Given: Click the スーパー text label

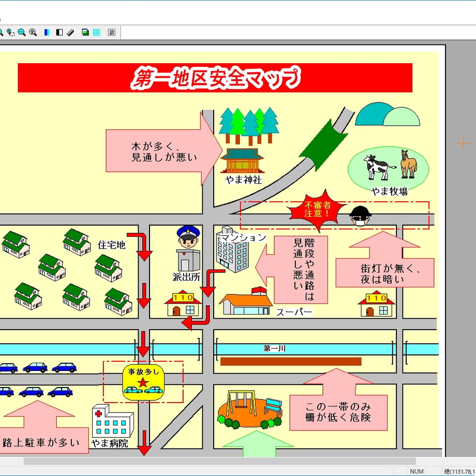Looking at the screenshot, I should point(294,312).
